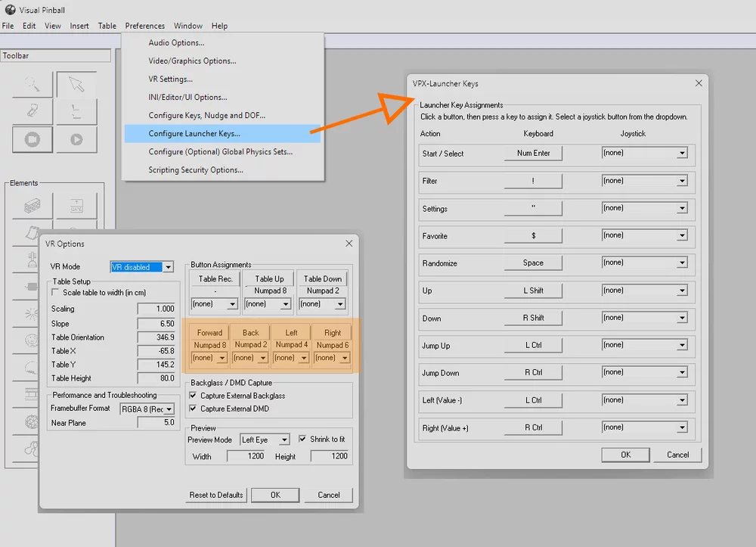Screen dimensions: 756x547
Task: Click the L Shift key button for Up
Action: [x=533, y=291]
